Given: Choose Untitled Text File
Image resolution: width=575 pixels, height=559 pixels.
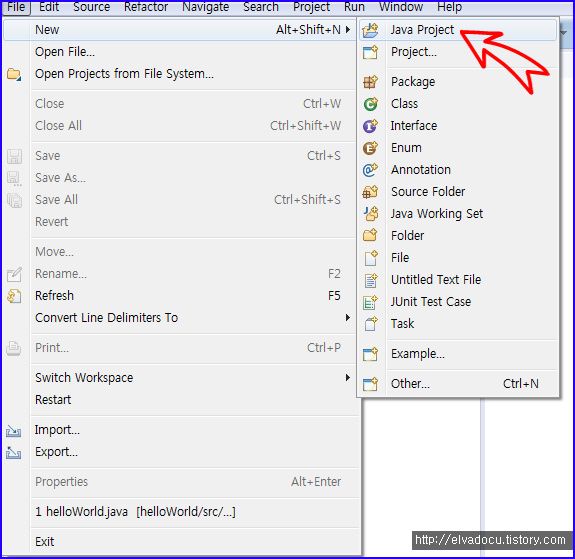Looking at the screenshot, I should point(458,280).
